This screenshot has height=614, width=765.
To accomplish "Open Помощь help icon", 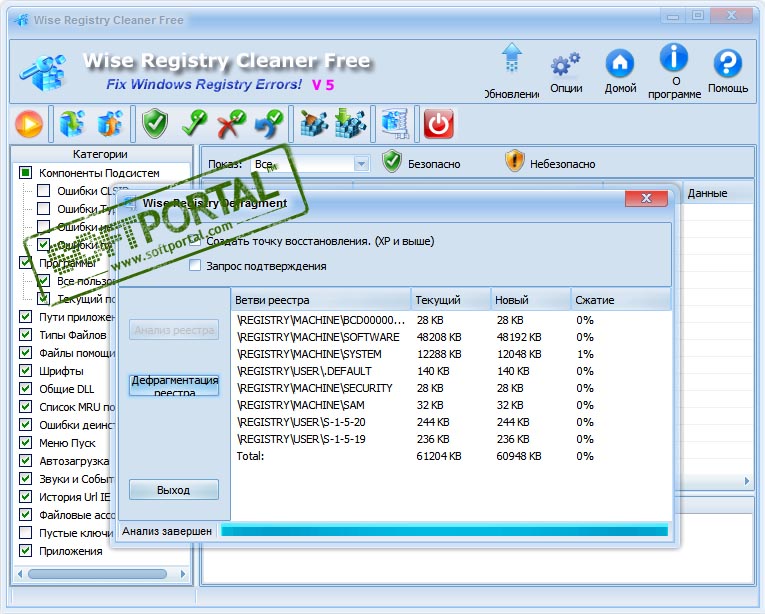I will [728, 71].
